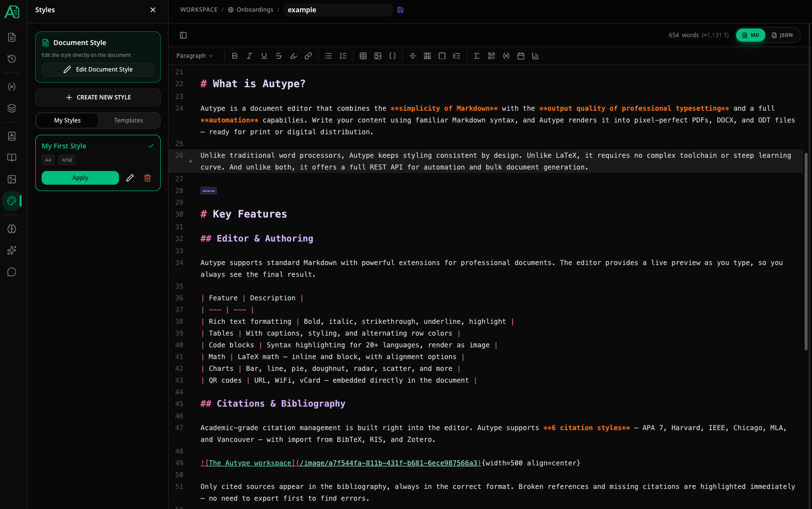This screenshot has width=812, height=509.
Task: Insert a hyperlink from toolbar
Action: 308,56
